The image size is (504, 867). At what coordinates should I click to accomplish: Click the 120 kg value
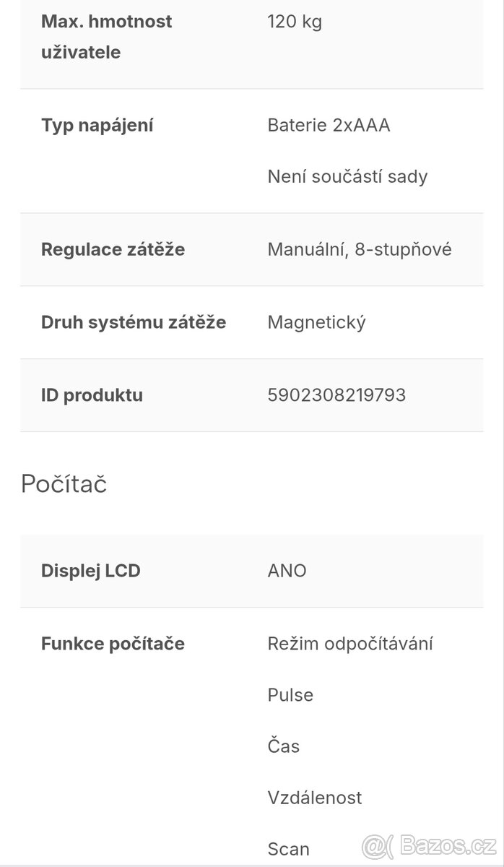point(295,22)
